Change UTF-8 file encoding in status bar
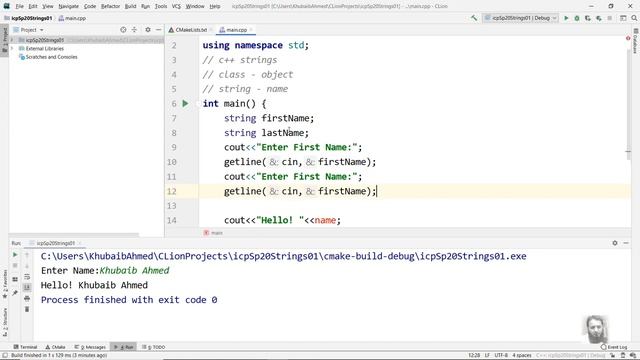Viewport: 640px width, 360px height. [501, 356]
